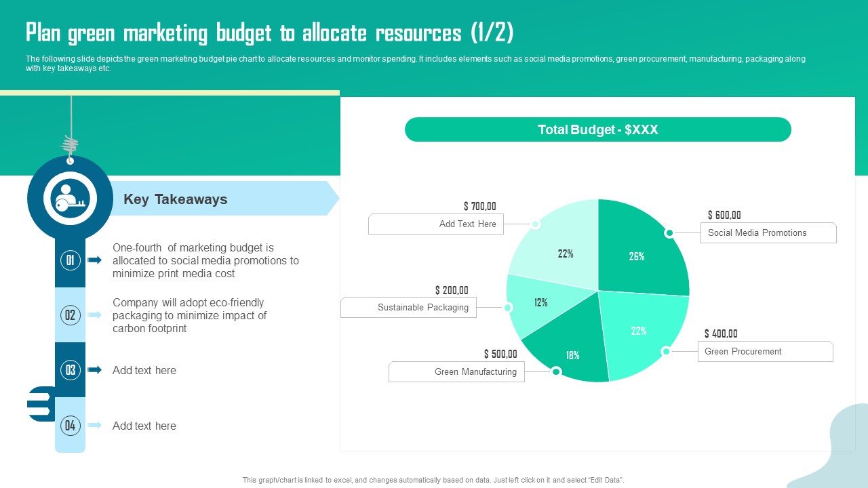Select the 01 numbered step badge

[x=70, y=260]
